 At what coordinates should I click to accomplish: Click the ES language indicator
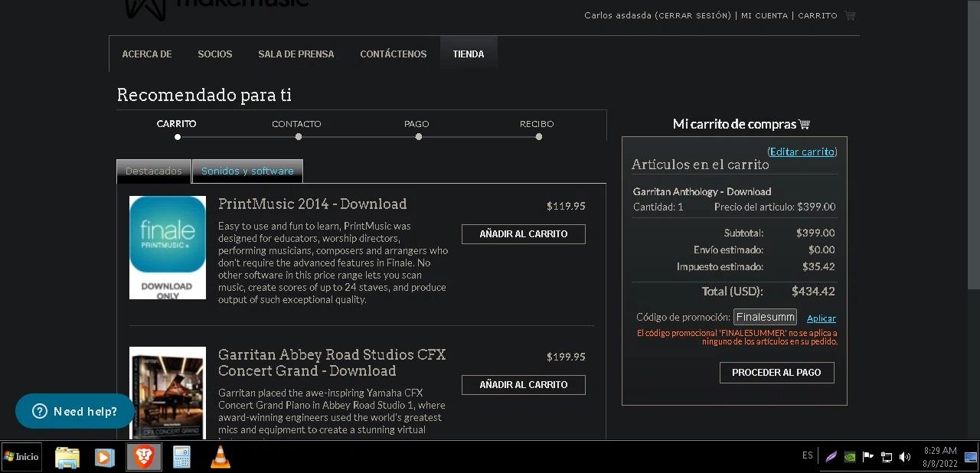808,456
